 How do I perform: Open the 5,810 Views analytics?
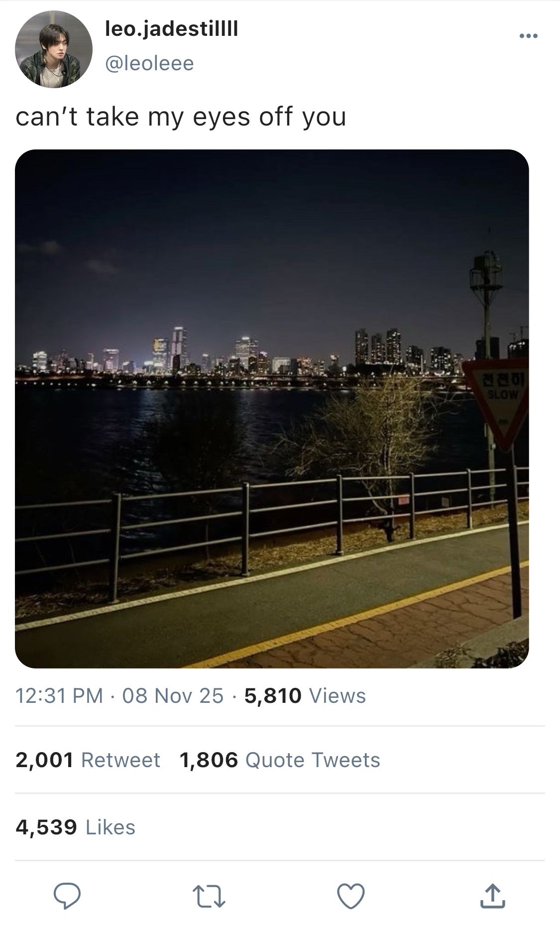[305, 696]
